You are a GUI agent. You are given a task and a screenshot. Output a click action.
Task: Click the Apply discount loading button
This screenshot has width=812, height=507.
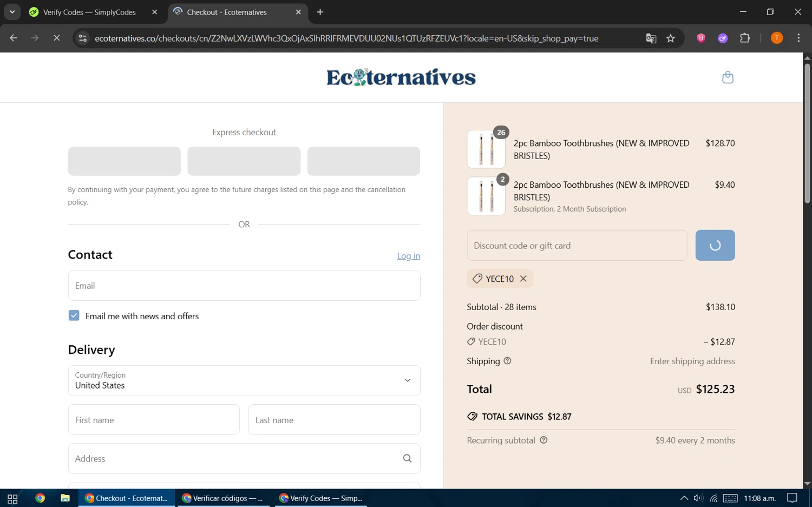point(715,245)
